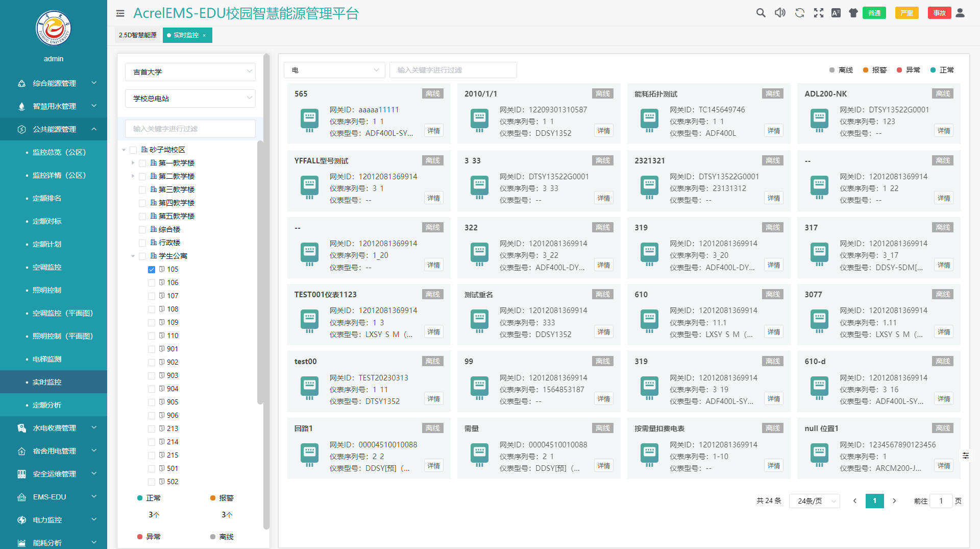The width and height of the screenshot is (980, 549).
Task: Open the 学校总电站 dropdown
Action: pos(190,99)
